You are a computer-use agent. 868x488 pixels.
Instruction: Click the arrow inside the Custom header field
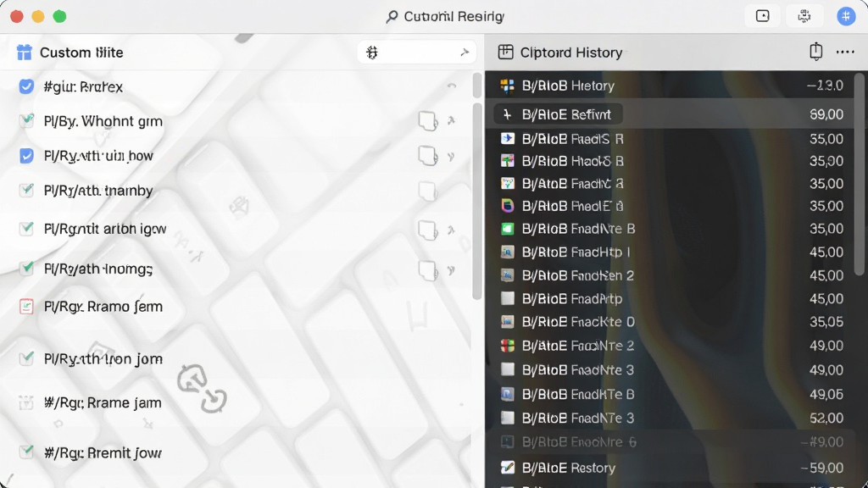465,53
